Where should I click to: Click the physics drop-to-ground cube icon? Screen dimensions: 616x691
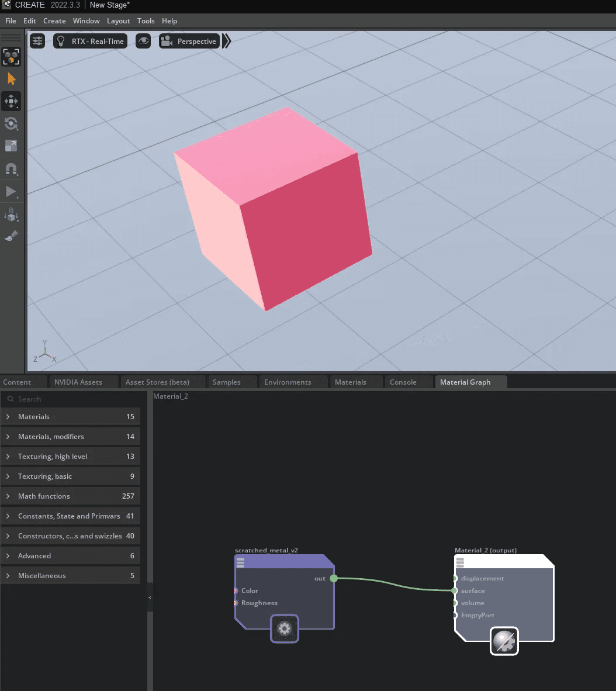point(11,214)
